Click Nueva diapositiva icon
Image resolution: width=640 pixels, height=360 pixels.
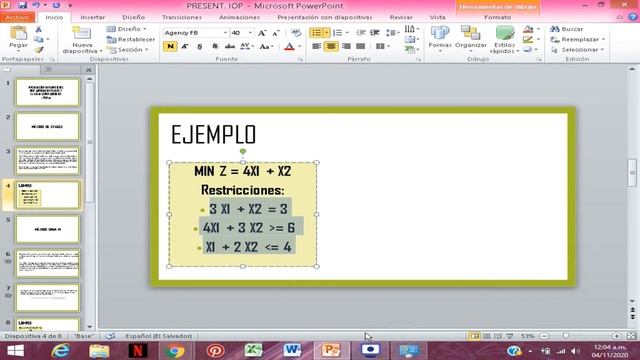coord(82,33)
